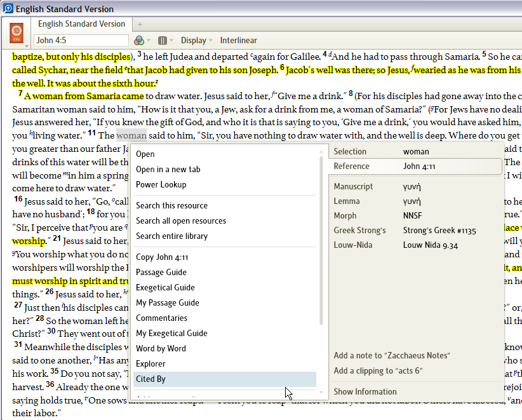The height and width of the screenshot is (420, 522).
Task: Select Power Lookup from context menu
Action: (225, 185)
